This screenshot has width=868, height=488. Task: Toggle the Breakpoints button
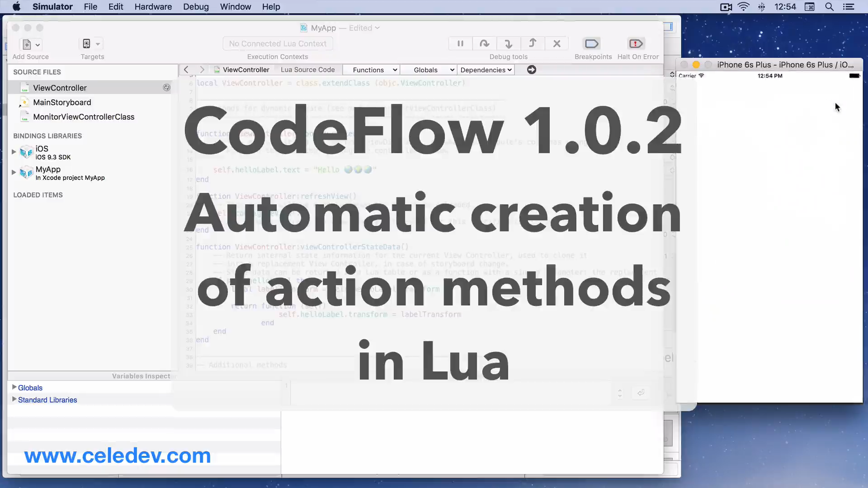tap(592, 44)
